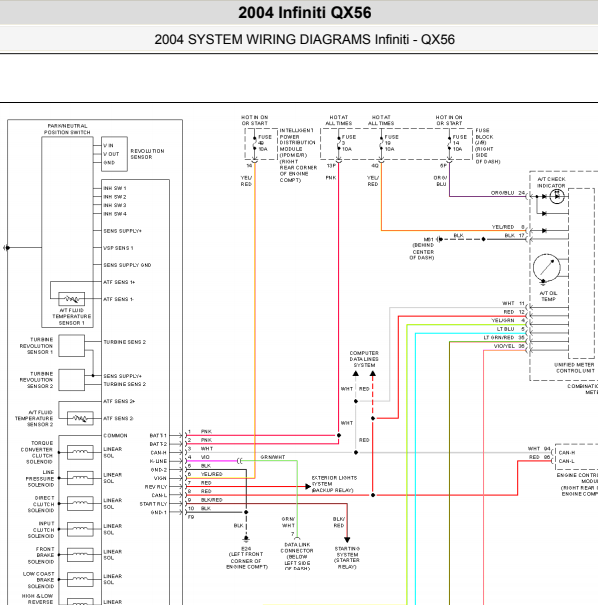Click the 'A/T CHECK INDICATOR' label
This screenshot has width=598, height=605.
(551, 183)
